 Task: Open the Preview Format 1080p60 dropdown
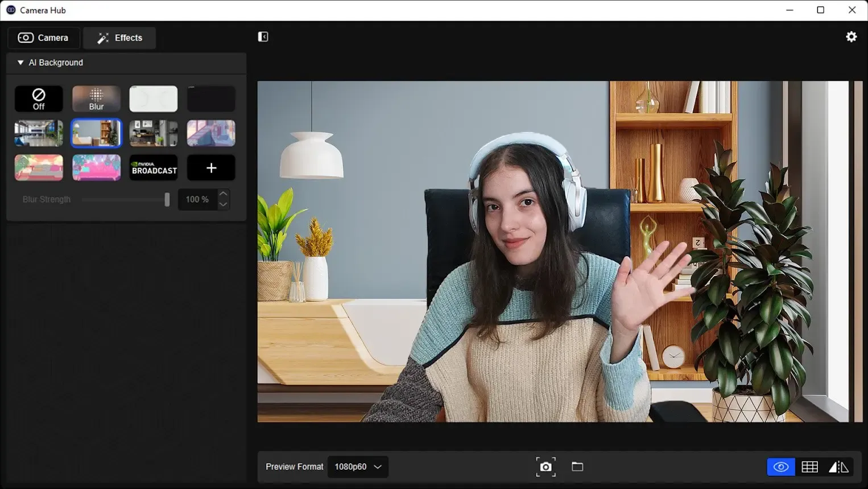(358, 467)
